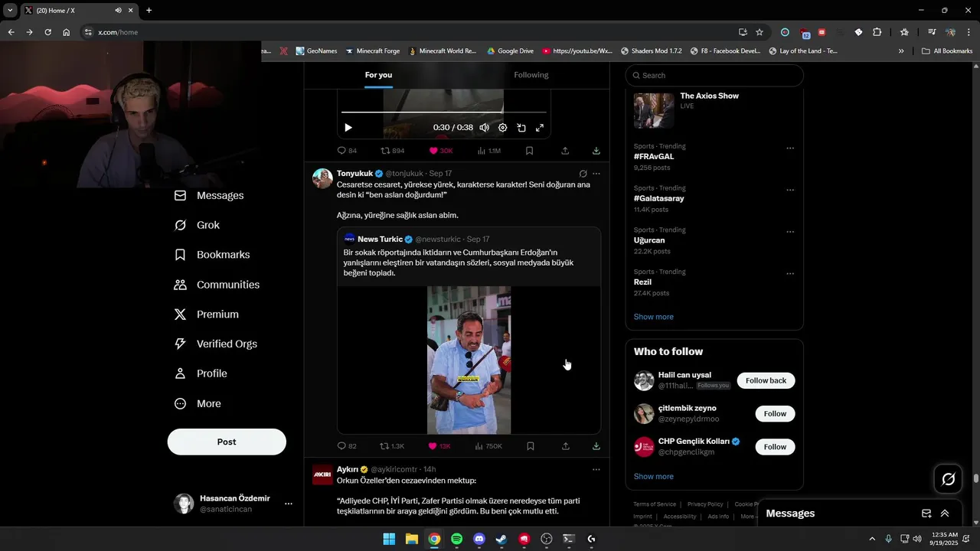Open options for #Galatasaray trend
This screenshot has width=980, height=551.
(790, 190)
